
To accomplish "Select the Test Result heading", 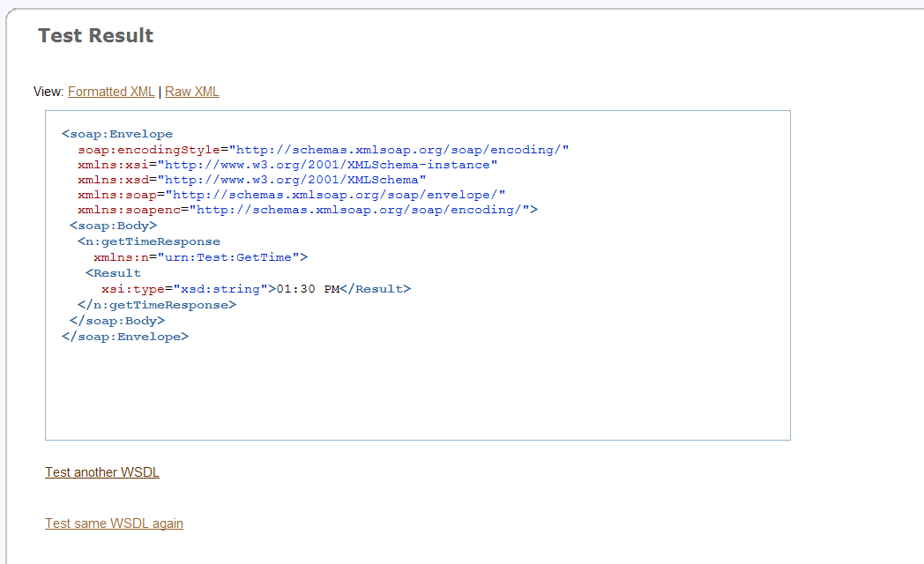I will (95, 35).
